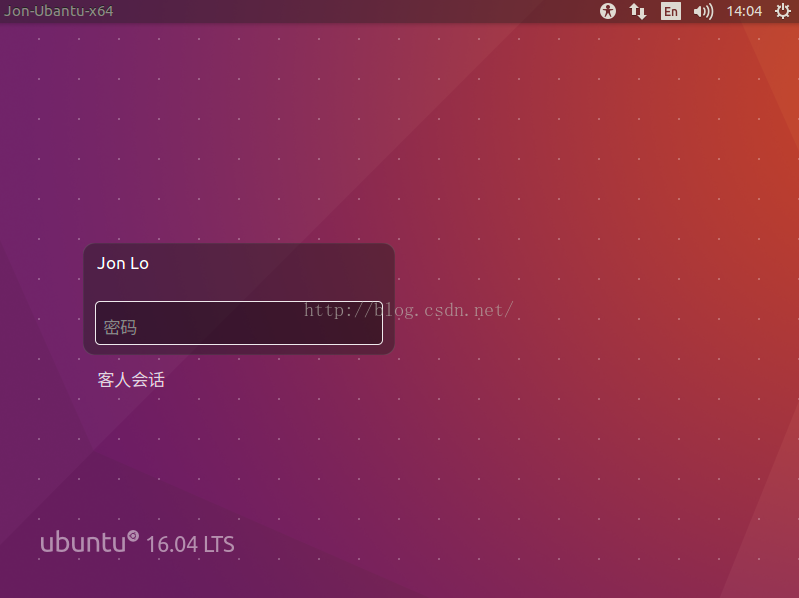This screenshot has height=598, width=799.
Task: Open the accessibility menu icon
Action: point(607,11)
